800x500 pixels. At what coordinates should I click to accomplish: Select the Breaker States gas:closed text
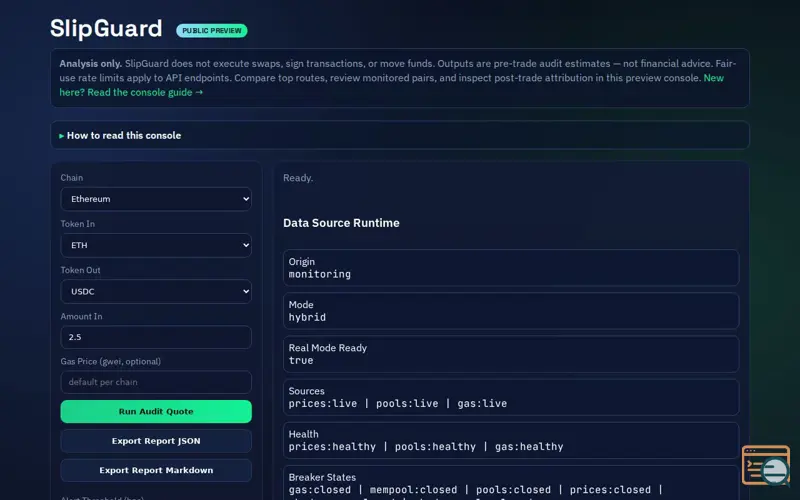coord(320,490)
